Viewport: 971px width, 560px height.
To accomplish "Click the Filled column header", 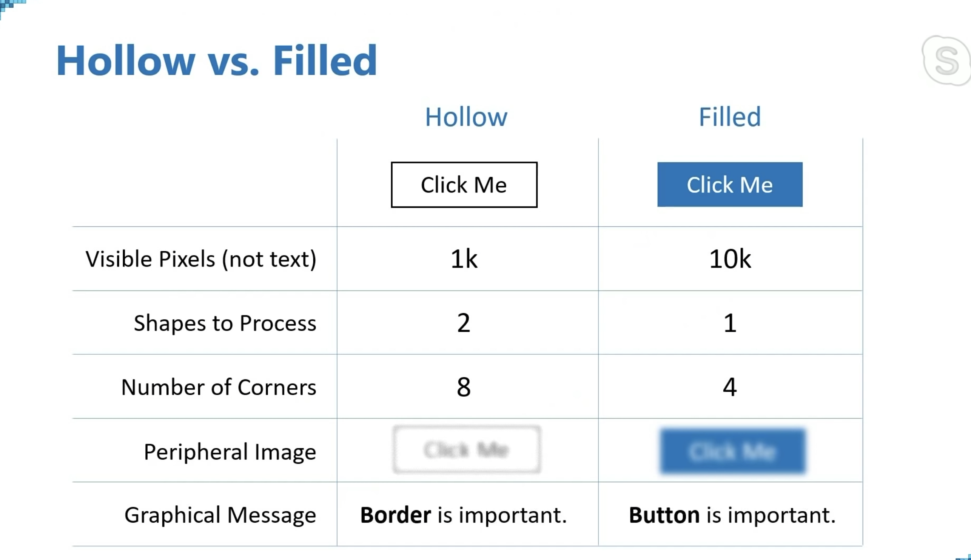I will tap(730, 117).
